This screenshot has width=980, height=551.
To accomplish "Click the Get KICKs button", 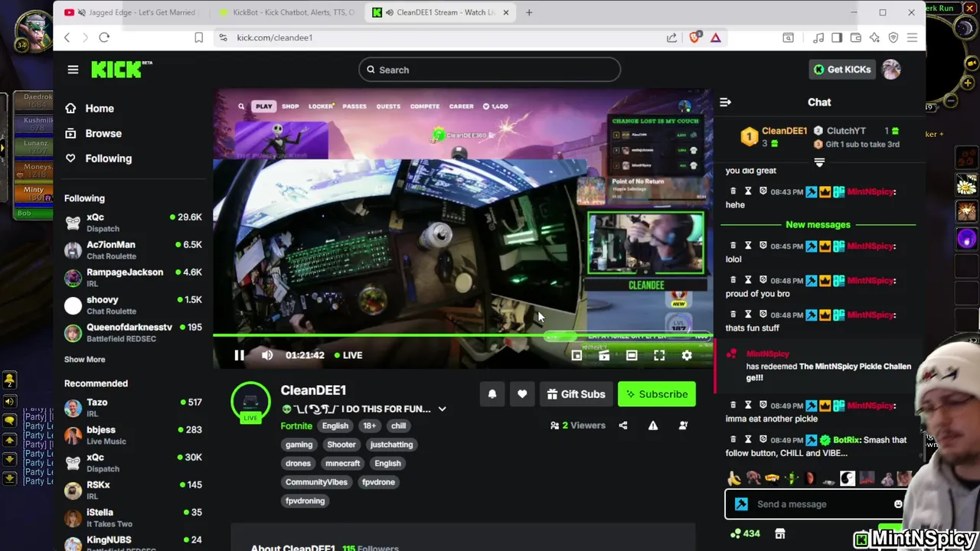I will [x=841, y=70].
